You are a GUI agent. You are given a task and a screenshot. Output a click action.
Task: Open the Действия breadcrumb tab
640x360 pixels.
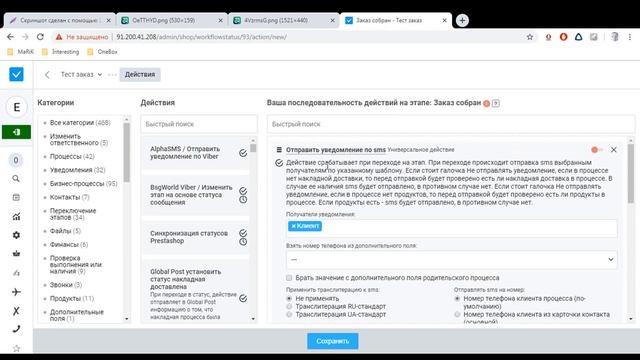coord(140,75)
